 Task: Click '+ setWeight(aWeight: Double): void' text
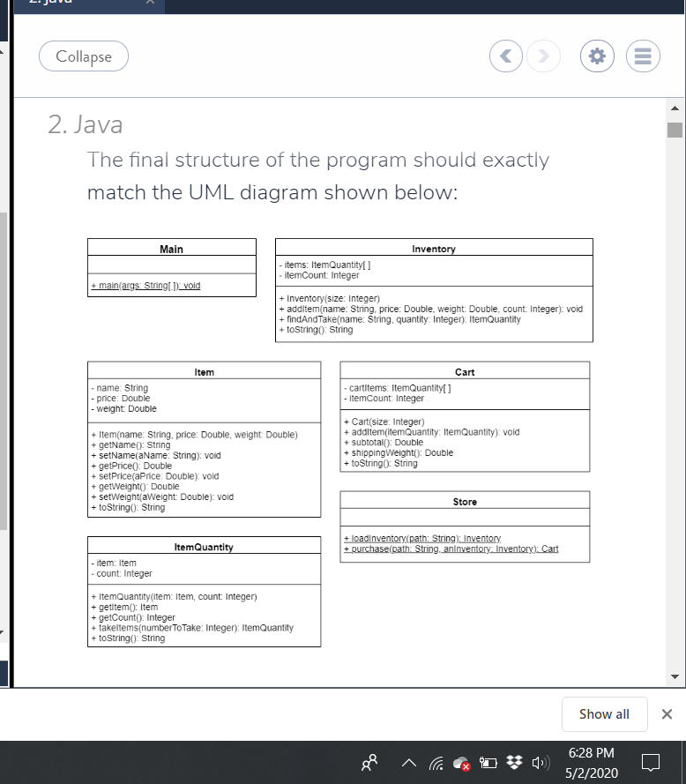pos(162,497)
